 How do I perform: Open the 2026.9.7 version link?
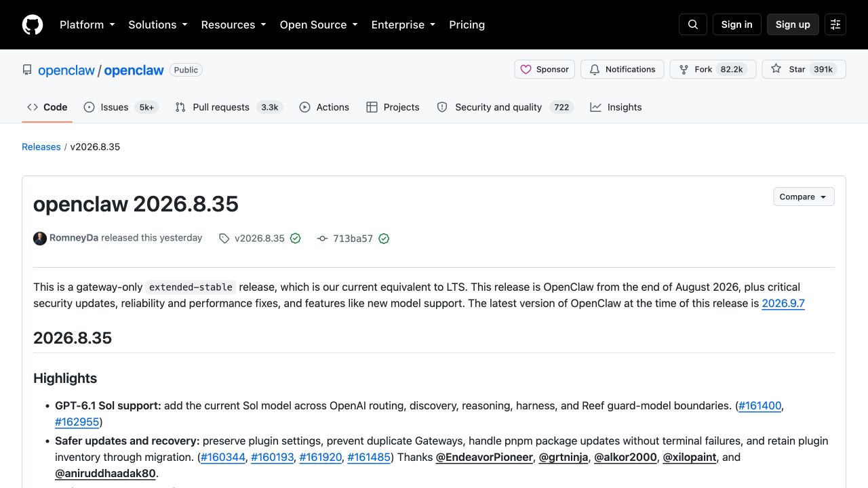(783, 303)
